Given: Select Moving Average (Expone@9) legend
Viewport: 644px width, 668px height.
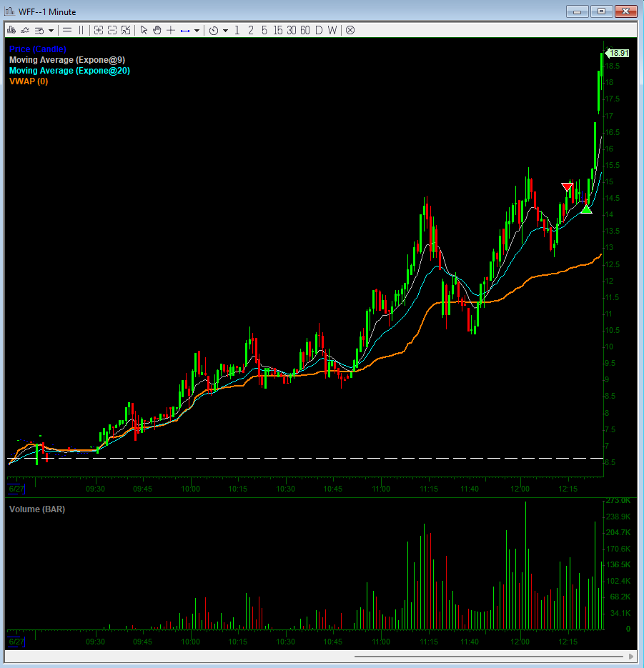Looking at the screenshot, I should point(67,59).
